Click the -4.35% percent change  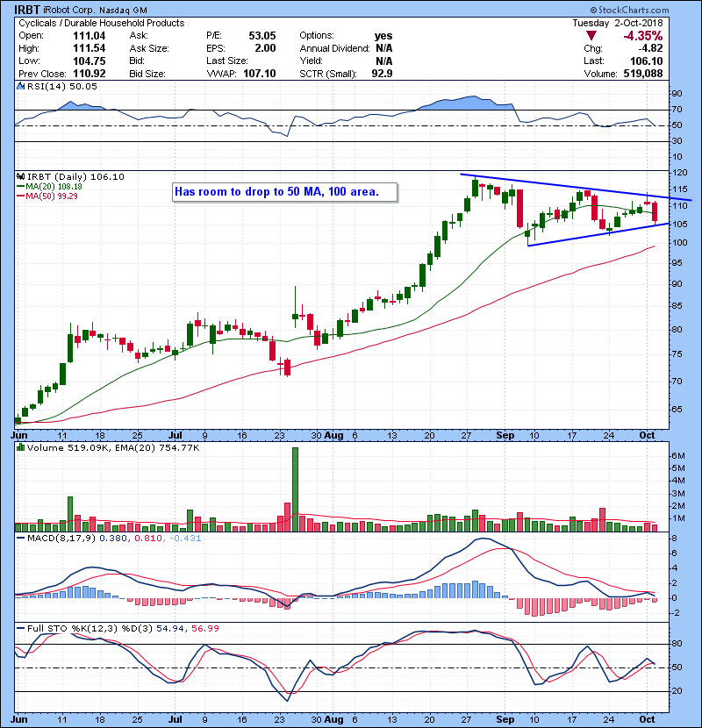(x=643, y=36)
